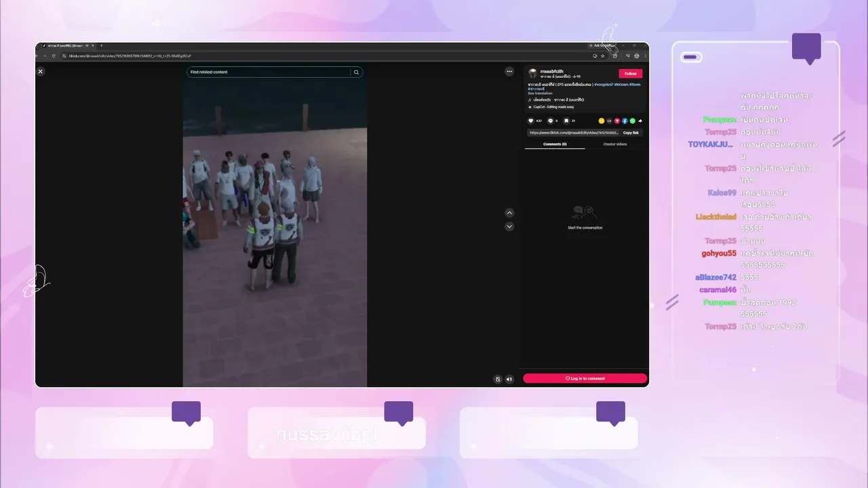Share the video to Facebook
This screenshot has width=868, height=488.
coord(625,121)
